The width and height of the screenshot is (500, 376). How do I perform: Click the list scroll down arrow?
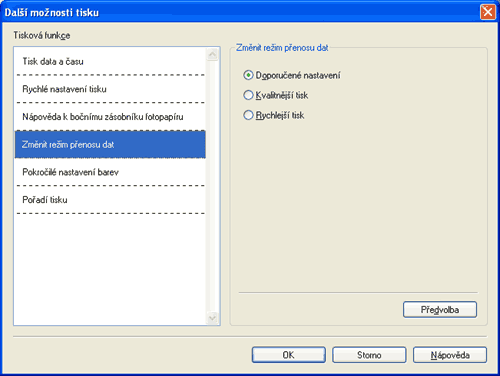(x=212, y=318)
